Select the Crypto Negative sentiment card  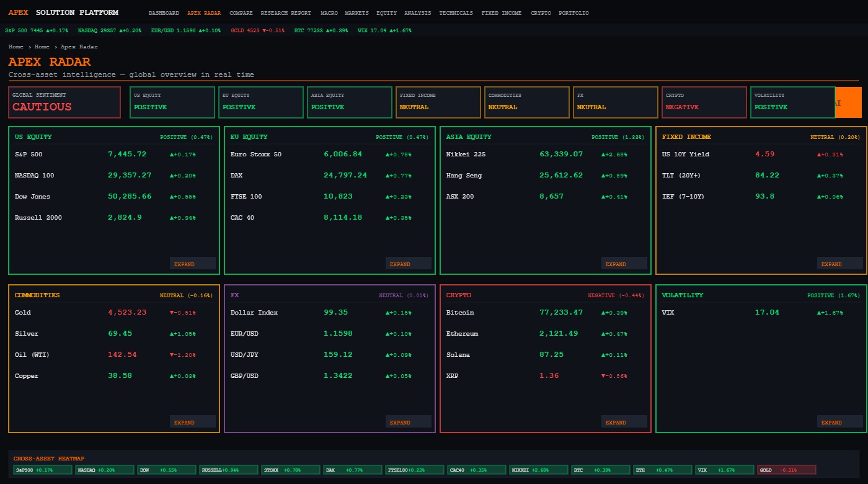(704, 102)
